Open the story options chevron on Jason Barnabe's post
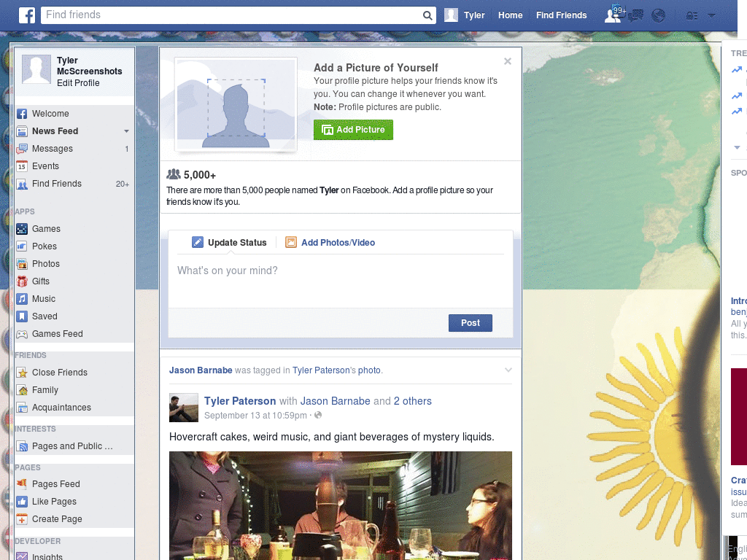The image size is (747, 560). click(x=508, y=370)
